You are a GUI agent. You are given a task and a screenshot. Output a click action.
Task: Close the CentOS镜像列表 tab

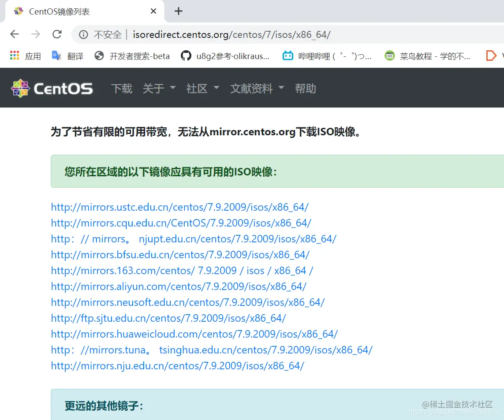153,11
